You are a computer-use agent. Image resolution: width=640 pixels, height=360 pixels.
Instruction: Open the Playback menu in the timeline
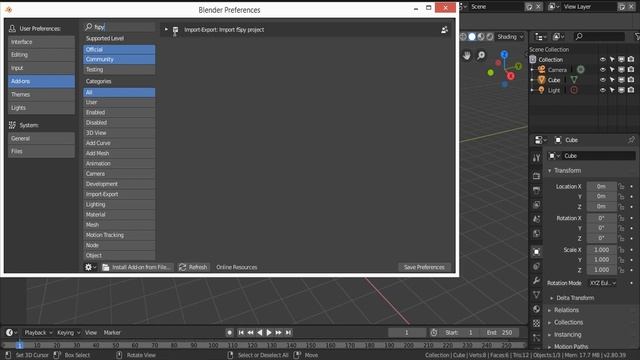[x=38, y=333]
